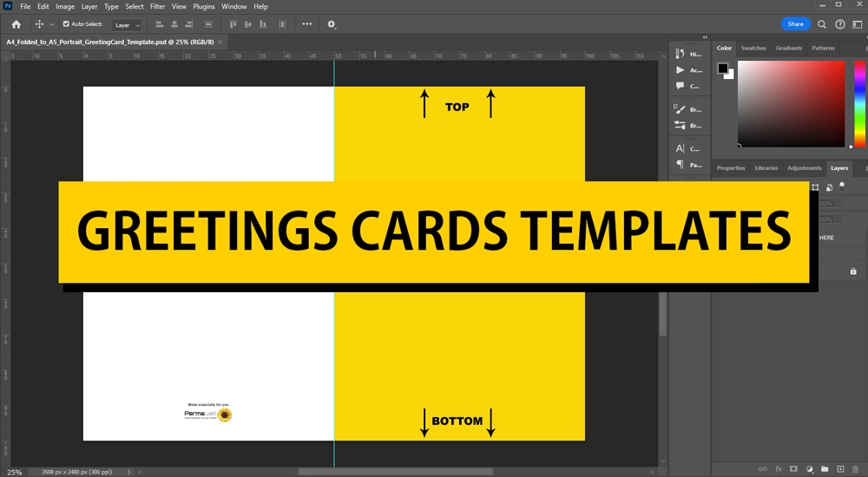
Task: Toggle the Auto-Select checkbox
Action: [x=67, y=24]
